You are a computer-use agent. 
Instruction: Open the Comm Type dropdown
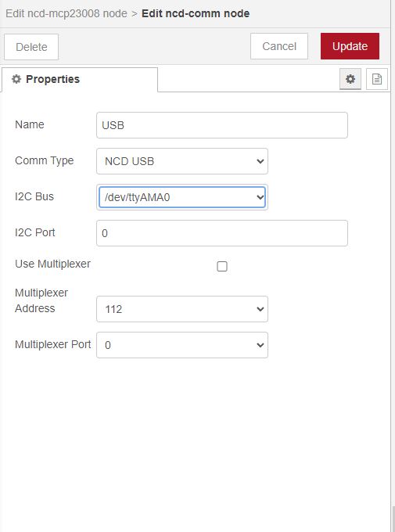[x=182, y=161]
